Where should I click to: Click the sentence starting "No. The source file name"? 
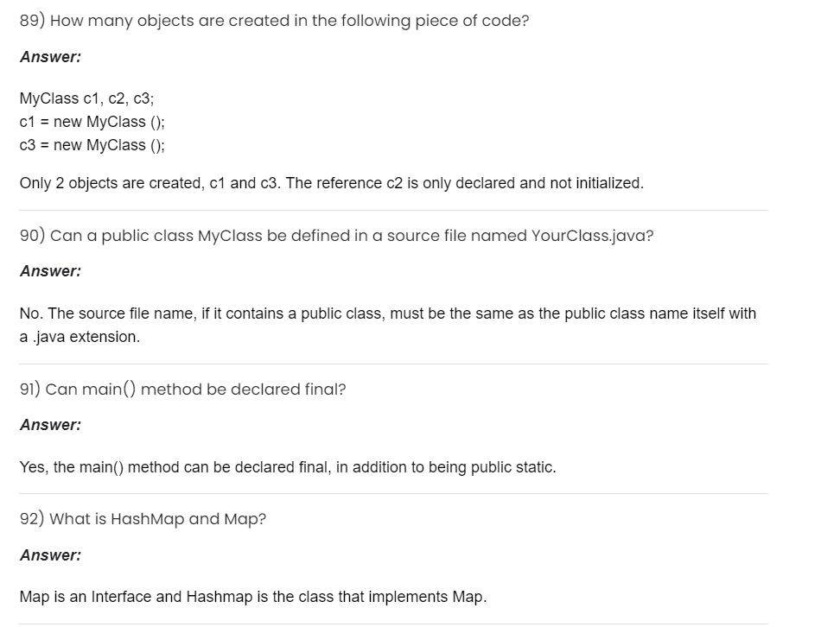coord(387,313)
